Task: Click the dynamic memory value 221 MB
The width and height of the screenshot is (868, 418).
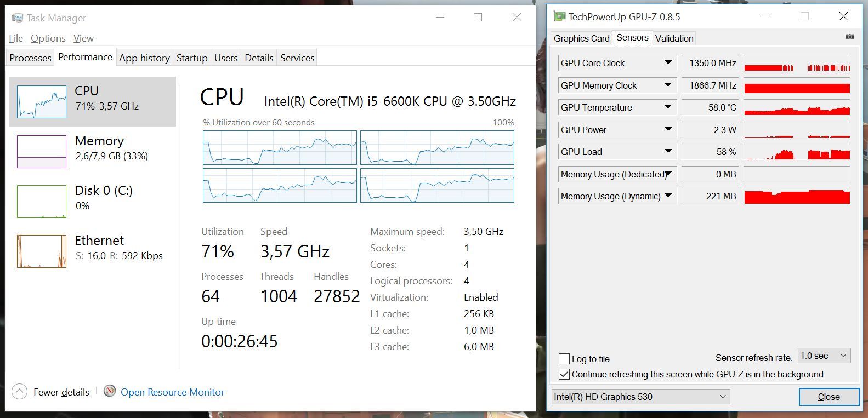Action: pos(710,196)
